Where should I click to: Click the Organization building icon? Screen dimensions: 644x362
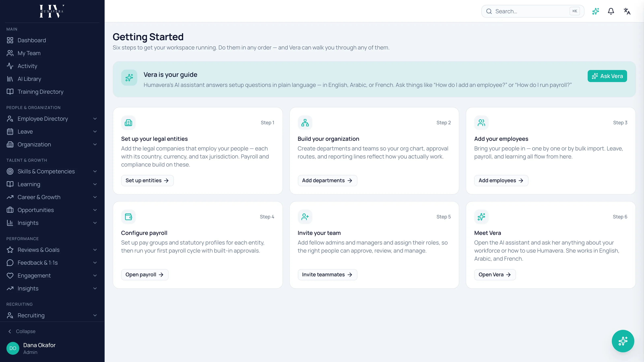click(10, 144)
